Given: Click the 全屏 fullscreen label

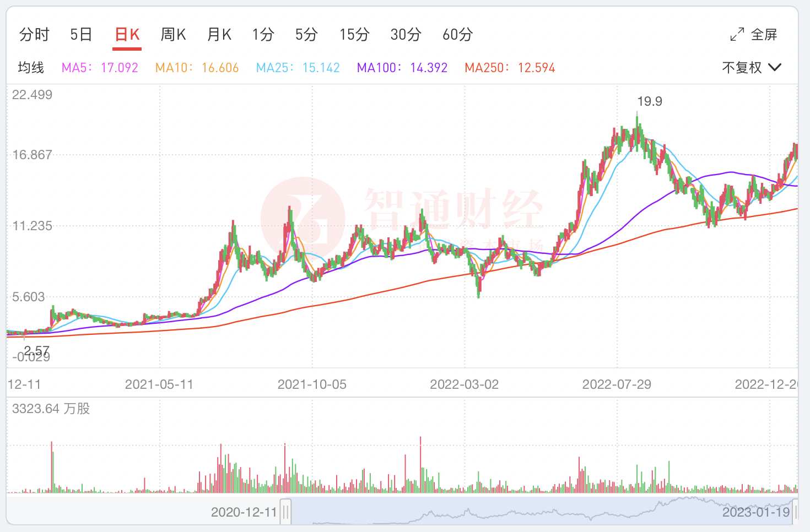Looking at the screenshot, I should pyautogui.click(x=764, y=35).
